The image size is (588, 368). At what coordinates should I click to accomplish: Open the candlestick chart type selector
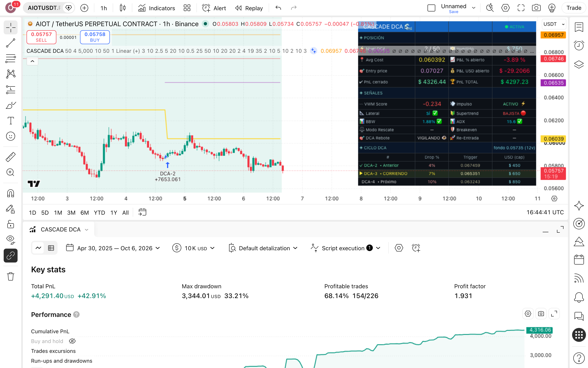pyautogui.click(x=123, y=8)
